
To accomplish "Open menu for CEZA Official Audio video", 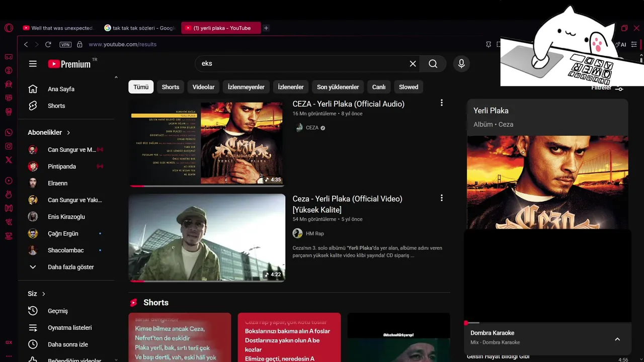I will tap(442, 103).
